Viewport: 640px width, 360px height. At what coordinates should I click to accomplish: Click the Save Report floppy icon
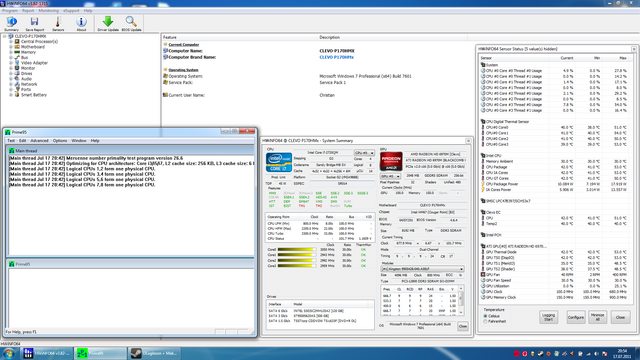[35, 24]
